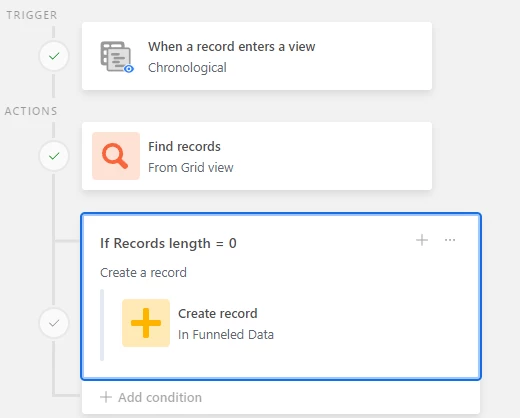Click the record-enters-view trigger icon
The width and height of the screenshot is (520, 418).
point(117,57)
